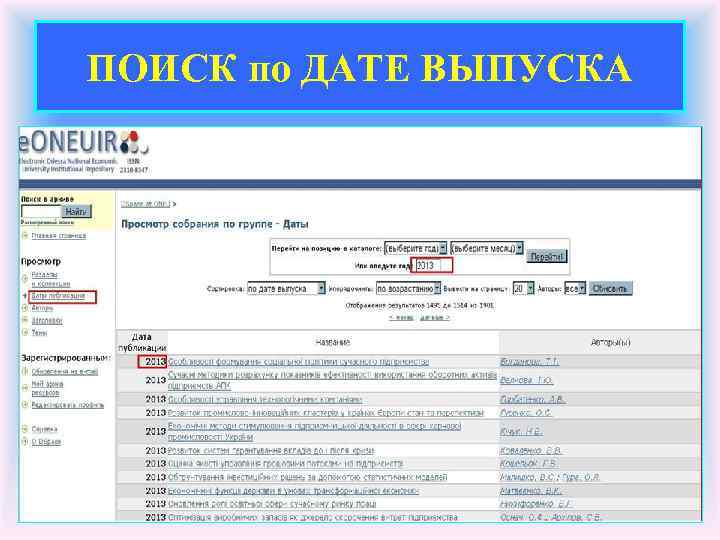Image resolution: width=720 pixels, height=540 pixels.
Task: Click the Название column header
Action: (333, 342)
